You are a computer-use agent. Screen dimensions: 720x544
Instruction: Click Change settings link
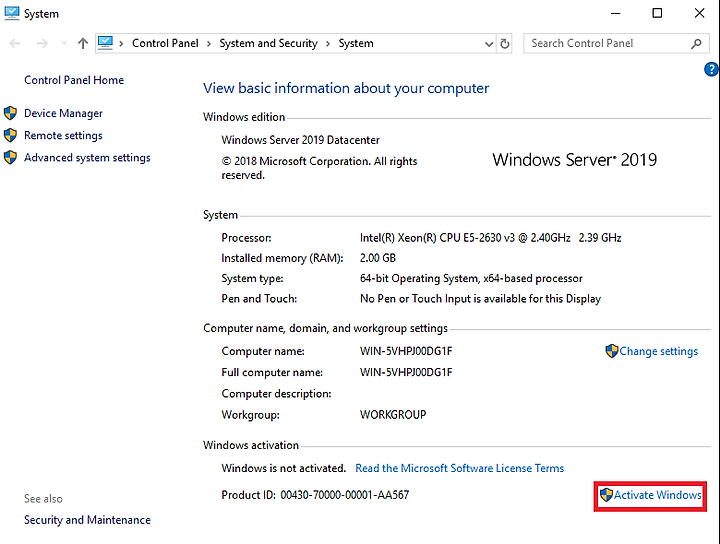pos(658,351)
